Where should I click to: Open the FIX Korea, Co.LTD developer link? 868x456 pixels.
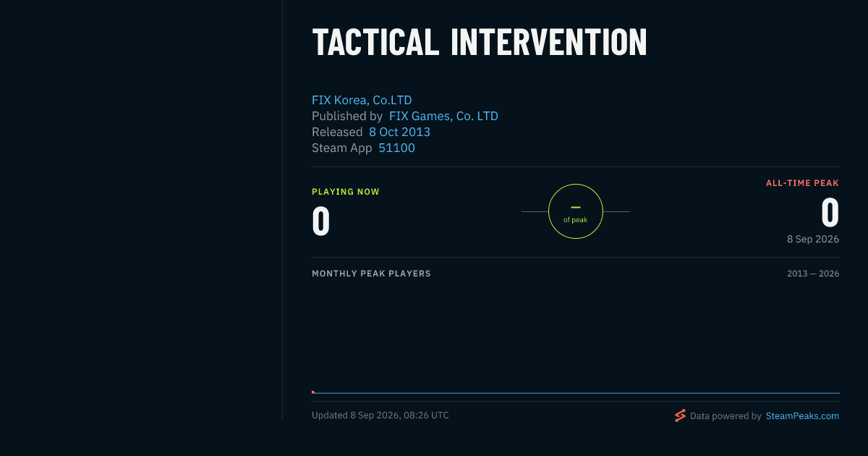click(x=362, y=100)
